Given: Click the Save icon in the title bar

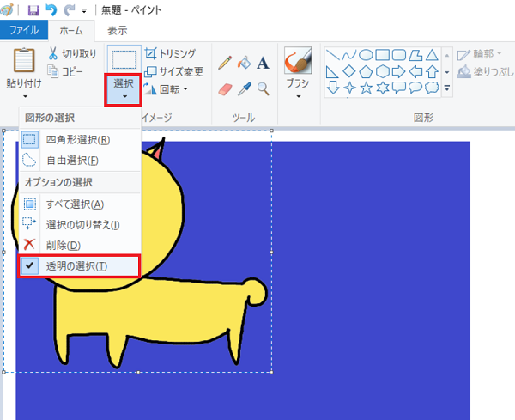Looking at the screenshot, I should [33, 10].
